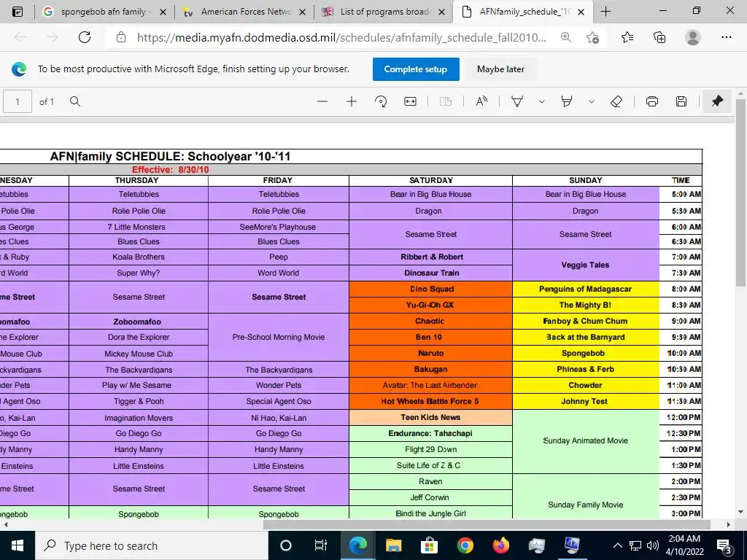The image size is (747, 560).
Task: Start Read aloud in PDF toolbar
Action: [481, 101]
